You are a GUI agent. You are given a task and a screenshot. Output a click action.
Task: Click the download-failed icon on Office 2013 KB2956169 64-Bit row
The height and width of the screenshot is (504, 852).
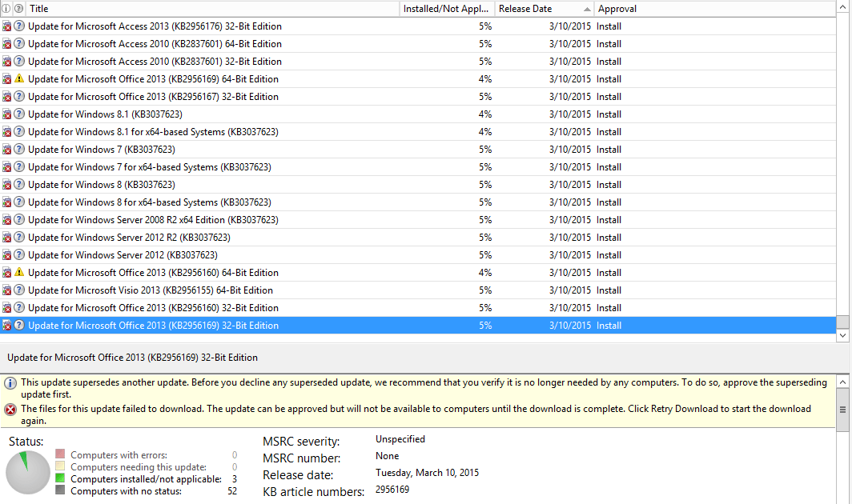pyautogui.click(x=6, y=78)
